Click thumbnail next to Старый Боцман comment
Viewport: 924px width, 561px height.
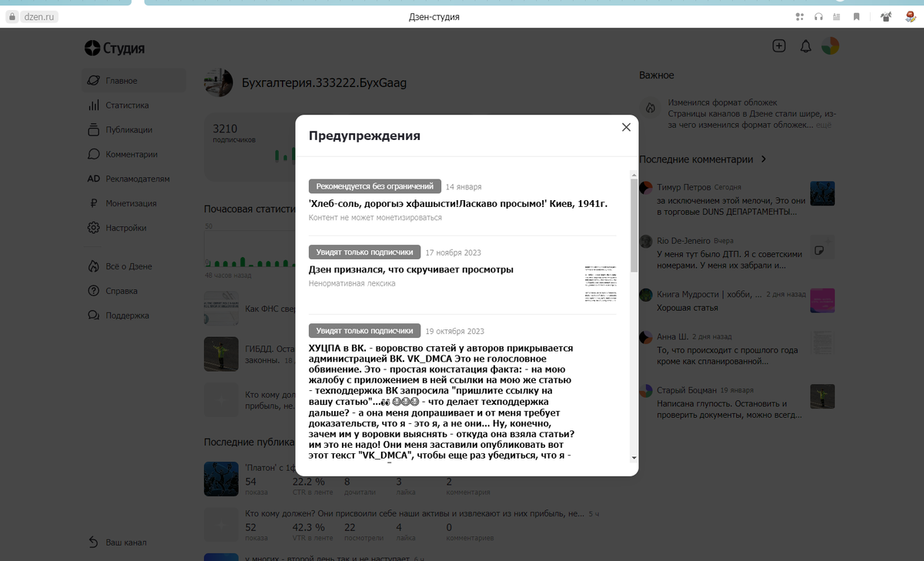(x=822, y=396)
